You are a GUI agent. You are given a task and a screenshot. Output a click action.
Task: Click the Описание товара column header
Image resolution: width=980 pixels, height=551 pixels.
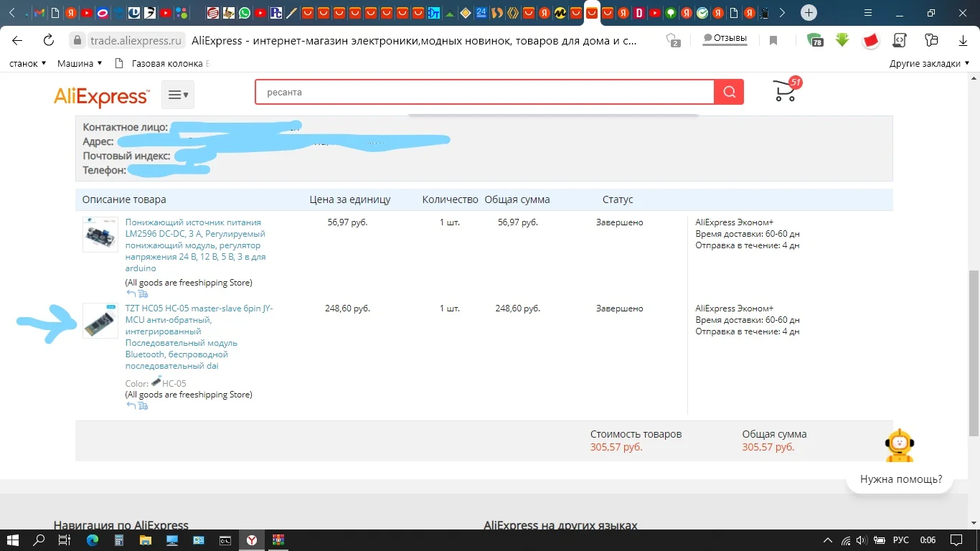pos(124,199)
